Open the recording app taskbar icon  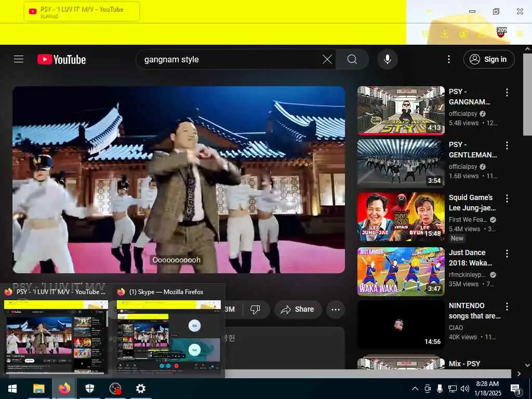pos(115,389)
